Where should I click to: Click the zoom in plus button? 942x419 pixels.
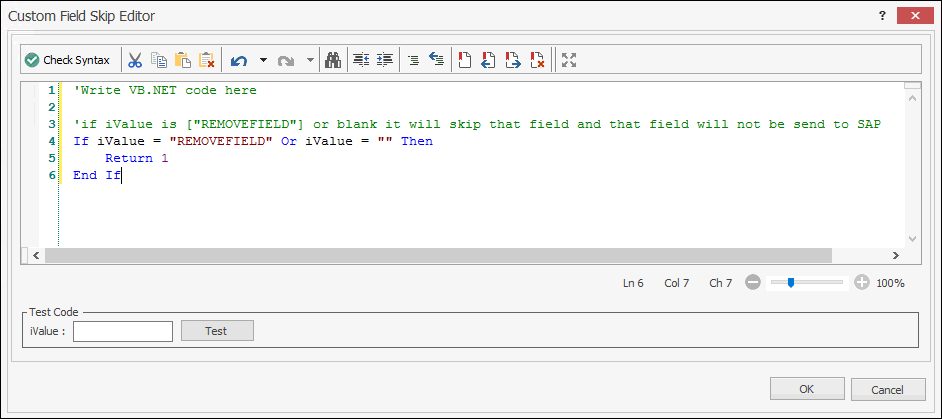click(861, 283)
